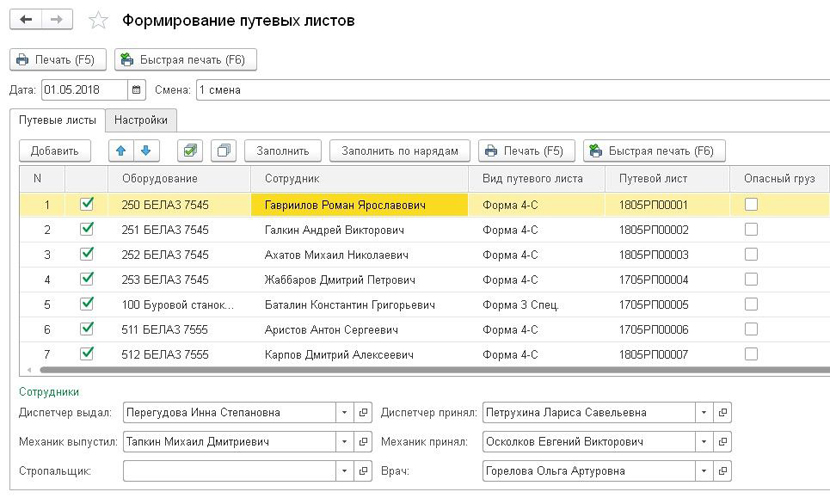830x498 pixels.
Task: Move row up with blue up arrow
Action: [122, 151]
